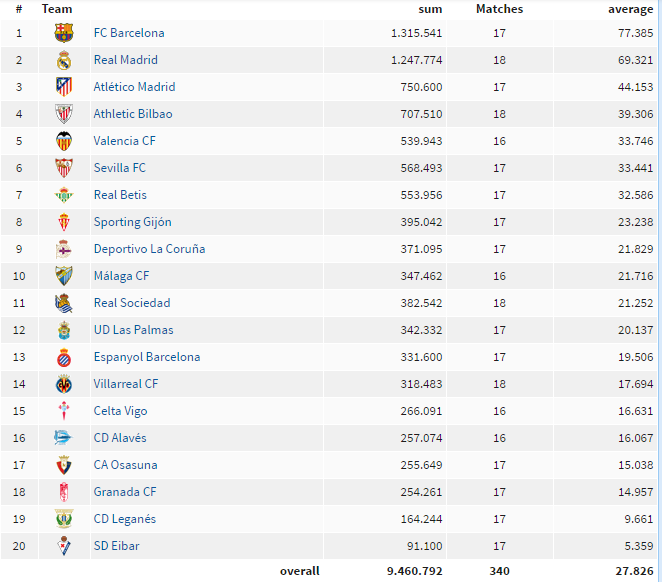Click the Team column header
The image size is (662, 582).
tap(57, 9)
